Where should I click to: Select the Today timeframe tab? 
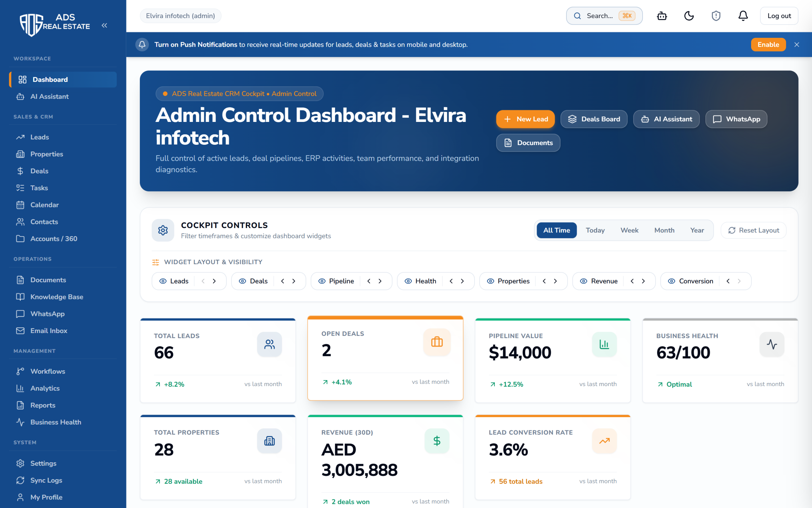(x=595, y=230)
